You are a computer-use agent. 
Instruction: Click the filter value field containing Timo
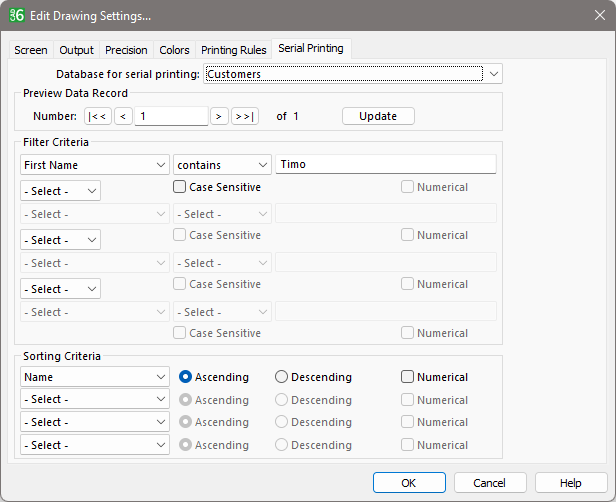point(386,164)
